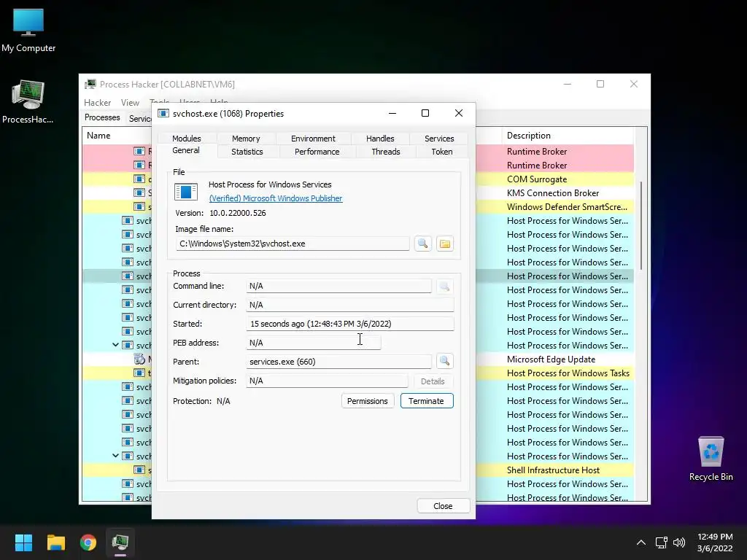Open the Threads tab
This screenshot has height=560, width=747.
[x=385, y=152]
